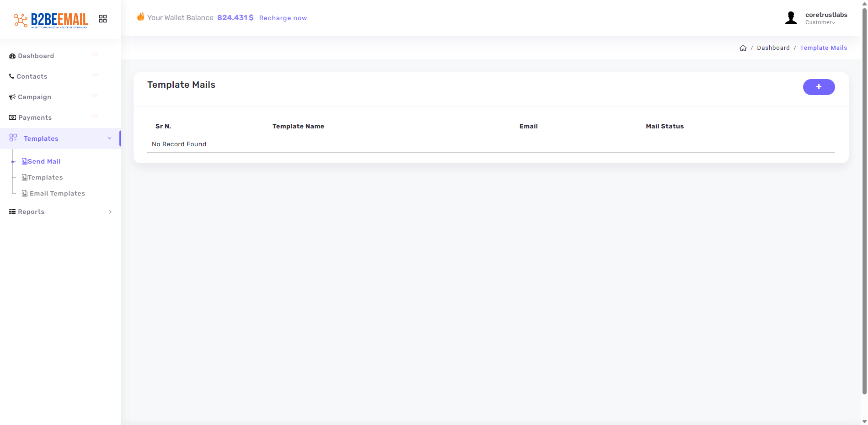
Task: Expand the Reports menu arrow
Action: (x=110, y=212)
